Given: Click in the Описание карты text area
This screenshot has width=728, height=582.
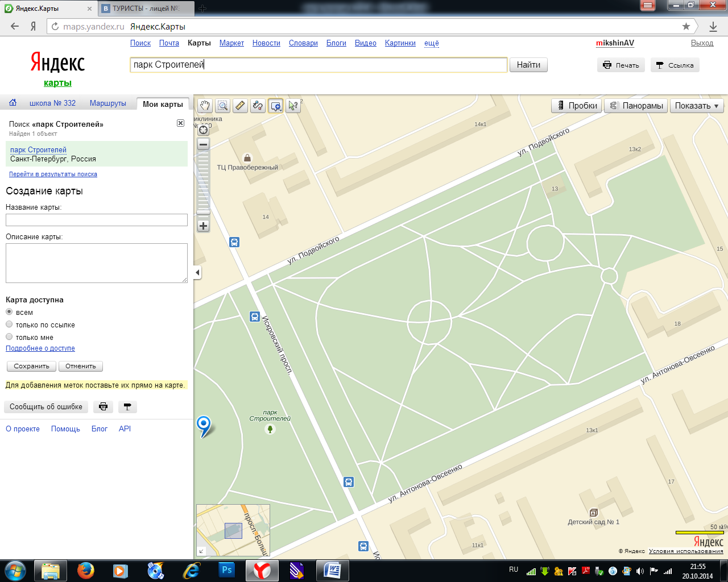Looking at the screenshot, I should (97, 263).
